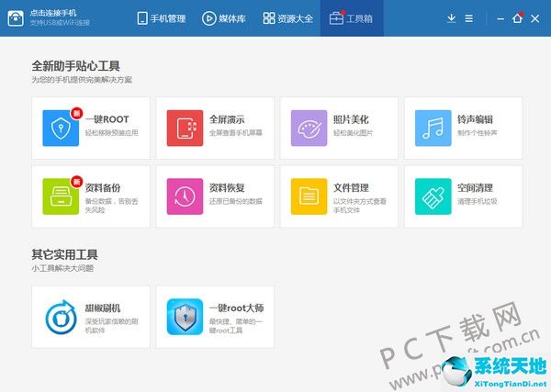This screenshot has height=392, width=551.
Task: Open the 空间清理 teal brush icon
Action: pos(433,196)
